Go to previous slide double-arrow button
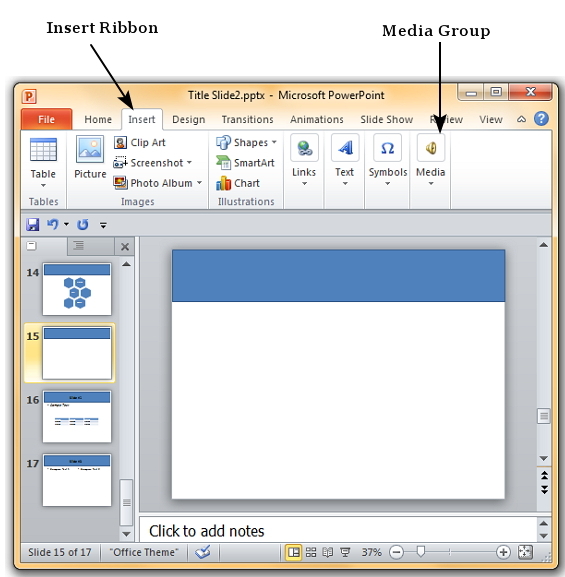The image size is (565, 577). point(544,475)
